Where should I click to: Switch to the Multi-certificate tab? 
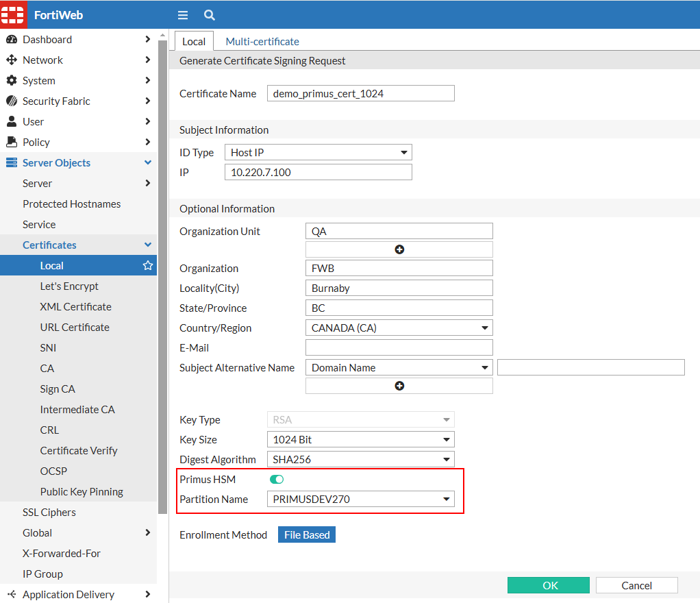point(262,41)
